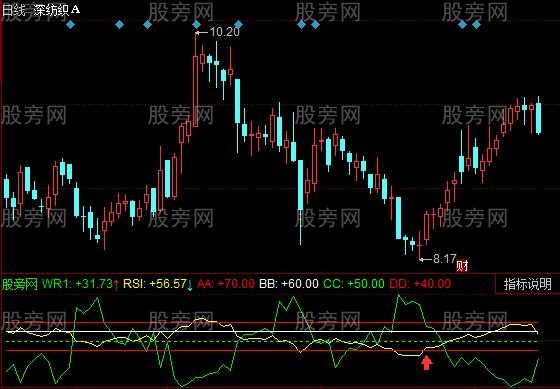Image resolution: width=560 pixels, height=389 pixels.
Task: Click the 10.20 high price label
Action: click(224, 32)
